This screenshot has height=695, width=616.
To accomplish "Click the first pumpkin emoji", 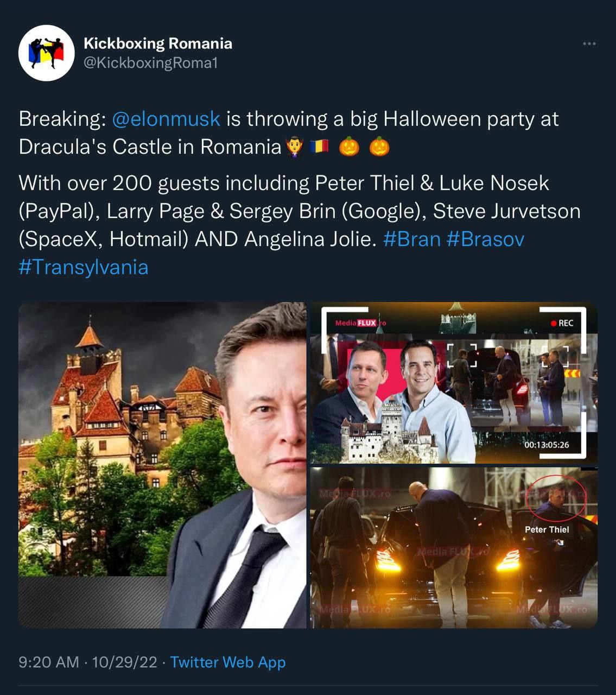I will click(x=349, y=147).
